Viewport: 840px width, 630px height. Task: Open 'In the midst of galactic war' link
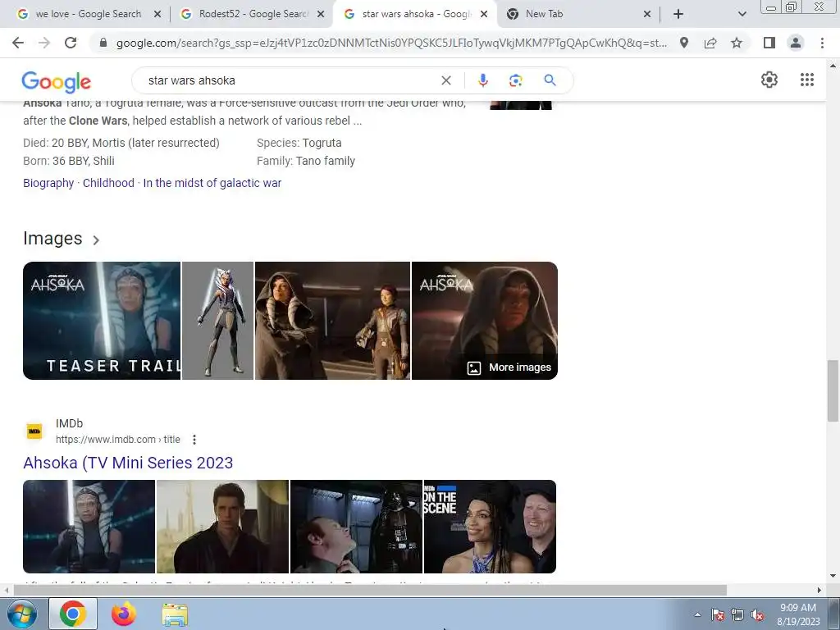click(x=212, y=183)
